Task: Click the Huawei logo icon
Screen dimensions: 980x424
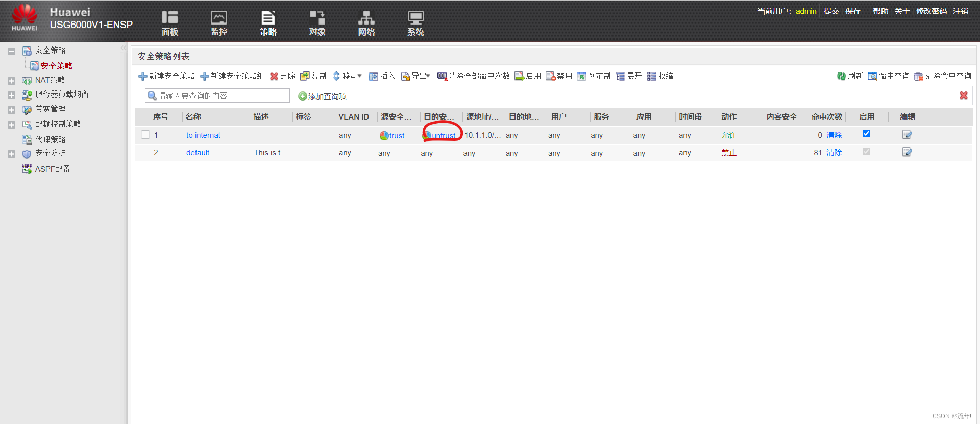Action: tap(24, 18)
